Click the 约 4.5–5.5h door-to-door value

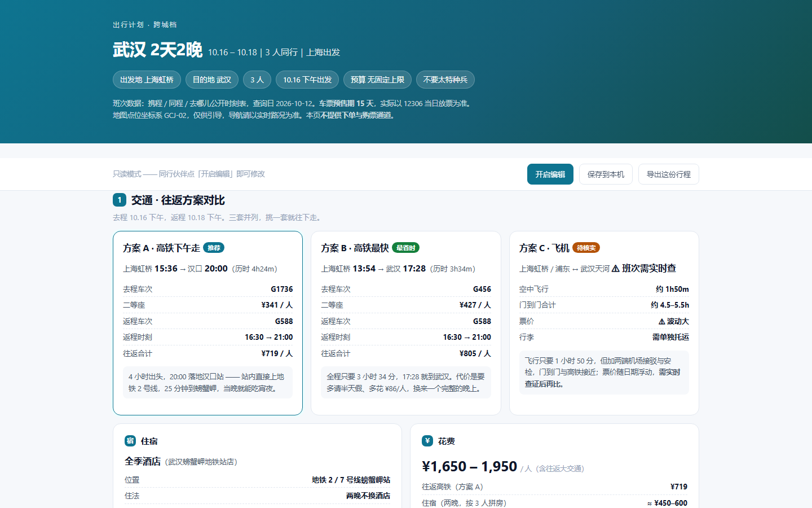pyautogui.click(x=670, y=305)
